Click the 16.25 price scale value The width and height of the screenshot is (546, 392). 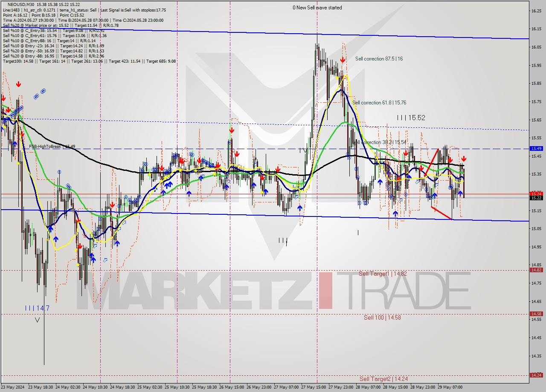pyautogui.click(x=536, y=11)
